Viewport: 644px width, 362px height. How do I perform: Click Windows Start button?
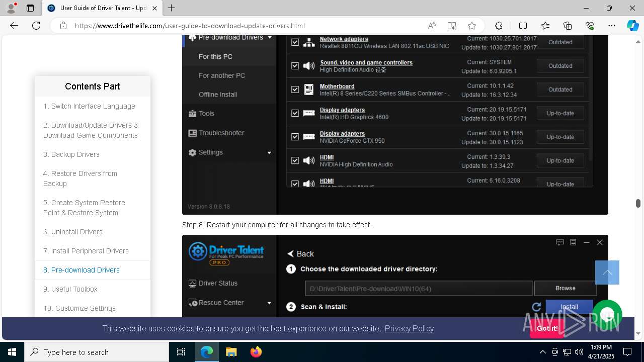12,352
